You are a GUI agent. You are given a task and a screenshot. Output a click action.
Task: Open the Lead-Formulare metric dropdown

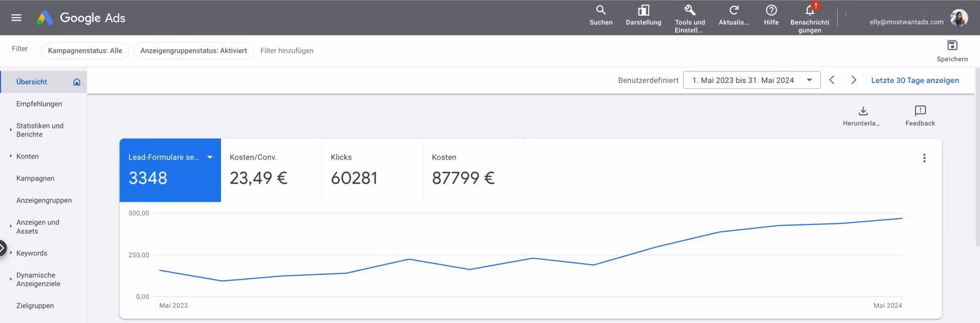[210, 157]
